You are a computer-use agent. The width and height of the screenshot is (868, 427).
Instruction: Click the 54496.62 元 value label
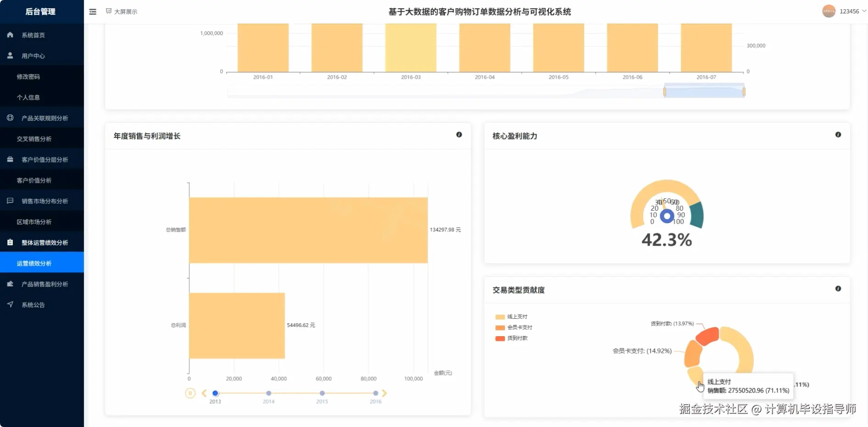pyautogui.click(x=301, y=325)
